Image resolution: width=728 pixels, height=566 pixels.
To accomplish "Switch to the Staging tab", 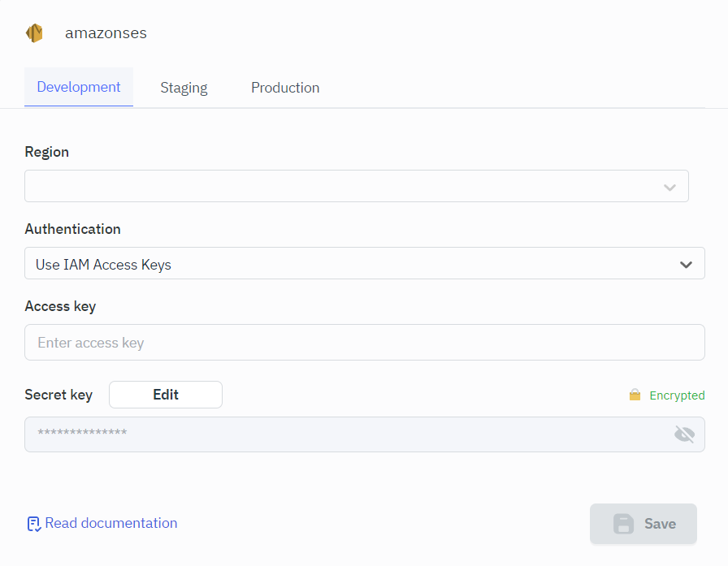I will pyautogui.click(x=184, y=88).
